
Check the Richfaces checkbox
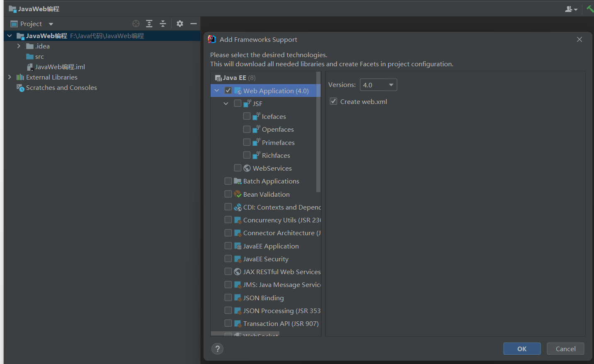(247, 155)
